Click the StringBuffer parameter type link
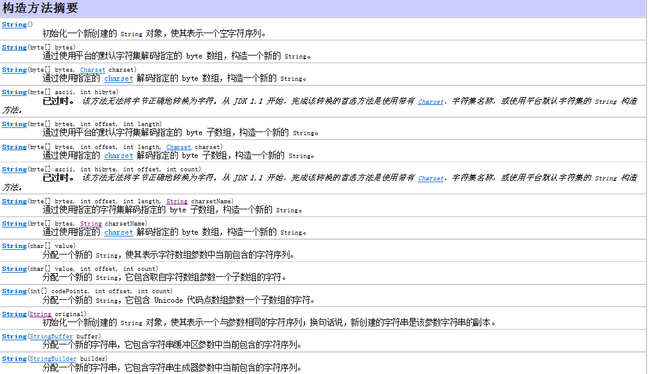The image size is (650, 374). tap(51, 336)
